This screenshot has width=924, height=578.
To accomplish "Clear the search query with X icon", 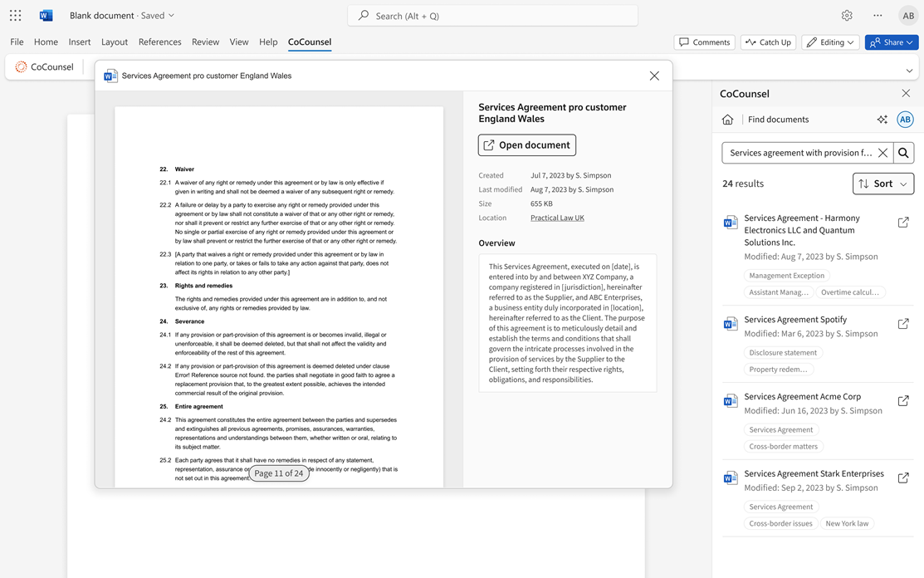I will (882, 153).
